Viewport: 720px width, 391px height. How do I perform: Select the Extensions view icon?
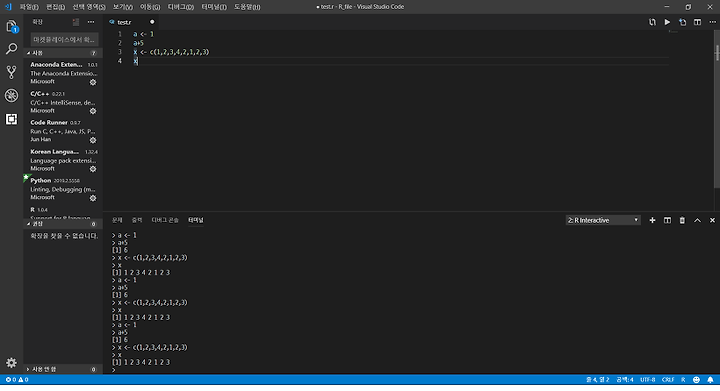pyautogui.click(x=11, y=119)
